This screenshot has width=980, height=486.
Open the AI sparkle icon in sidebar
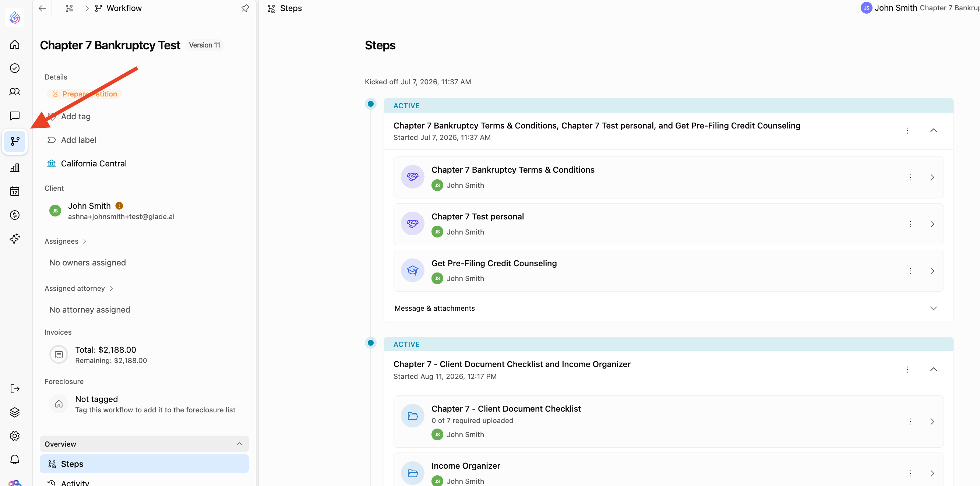pyautogui.click(x=14, y=239)
